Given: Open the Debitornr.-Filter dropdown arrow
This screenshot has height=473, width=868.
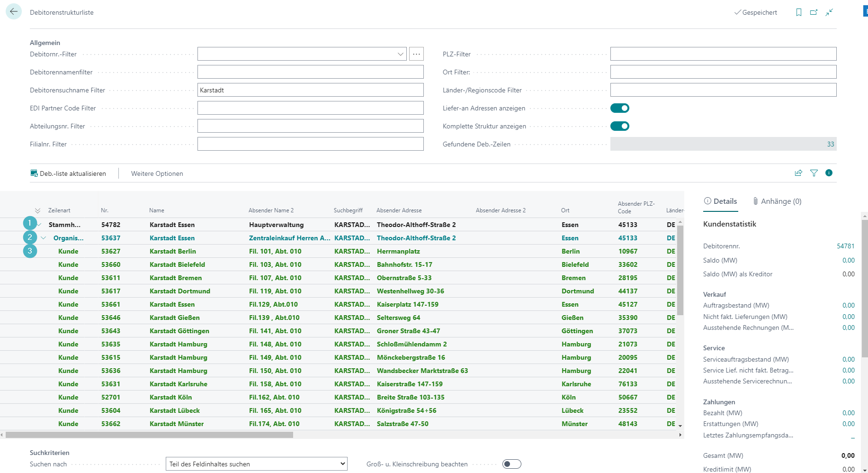Looking at the screenshot, I should coord(401,54).
